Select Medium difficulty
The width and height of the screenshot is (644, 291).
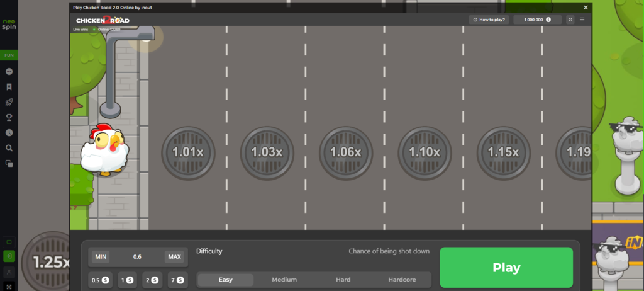point(284,280)
